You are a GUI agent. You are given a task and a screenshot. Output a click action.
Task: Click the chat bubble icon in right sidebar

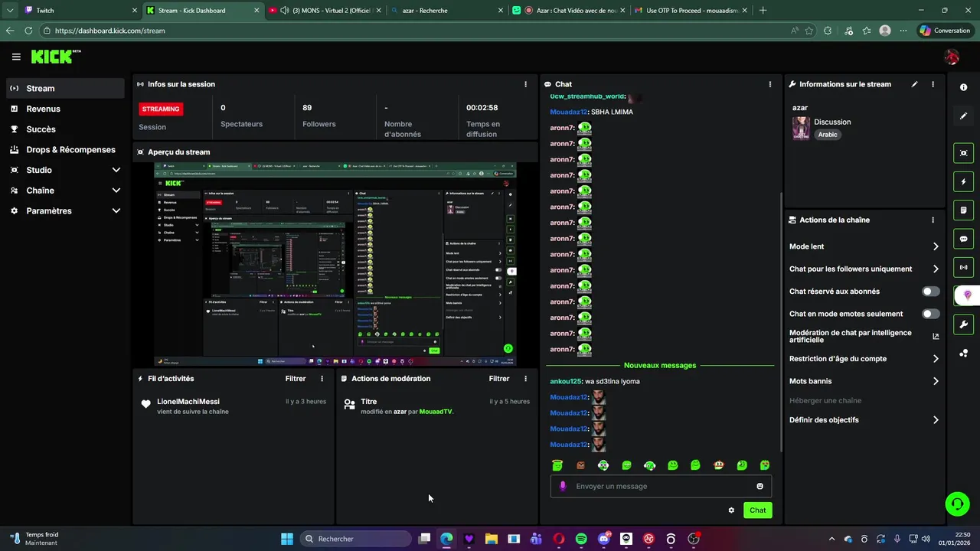tap(963, 239)
